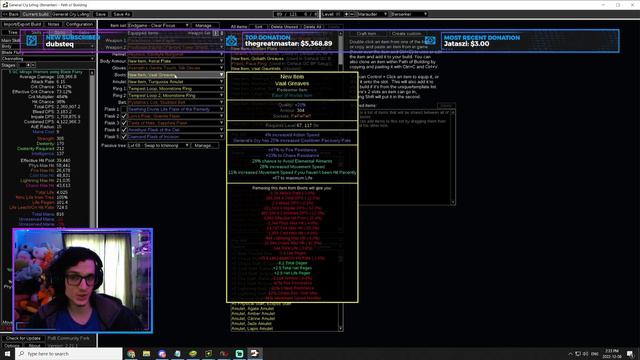Open the Berserker ascendancy dropdown
640x360 pixels.
click(409, 14)
